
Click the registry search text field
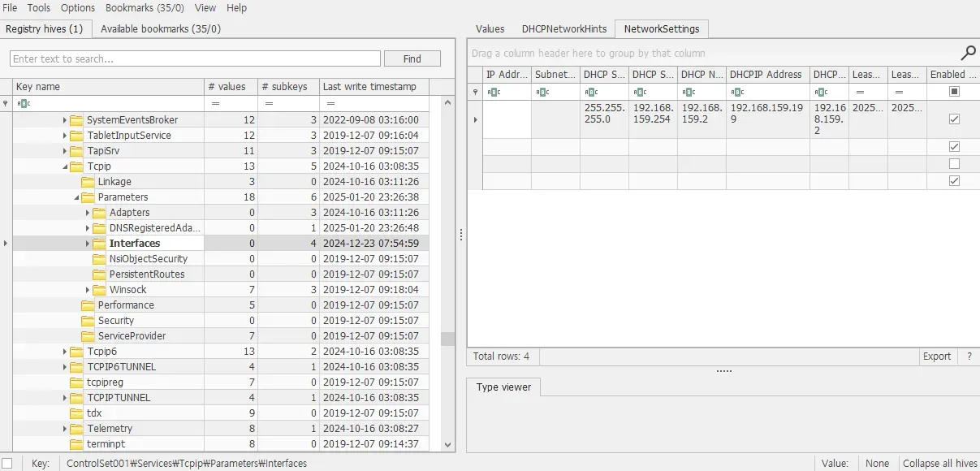(195, 58)
